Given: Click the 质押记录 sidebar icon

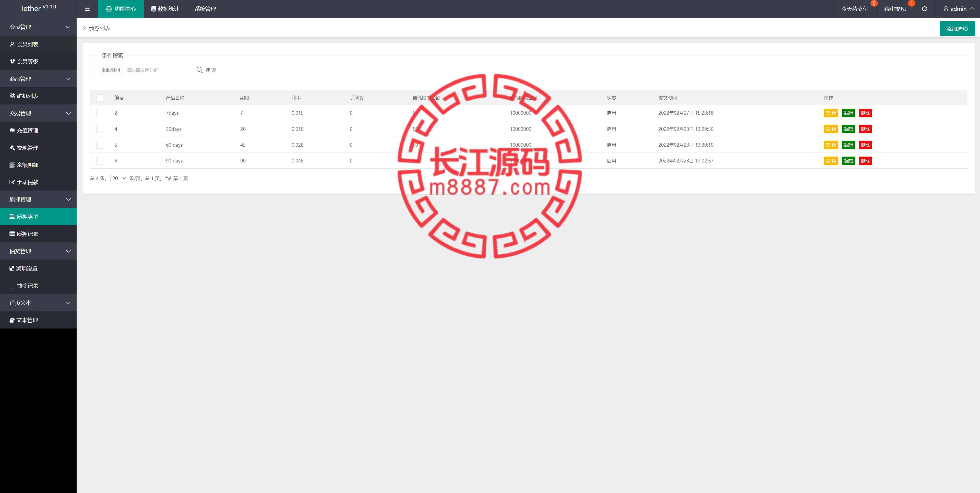Looking at the screenshot, I should [x=12, y=234].
